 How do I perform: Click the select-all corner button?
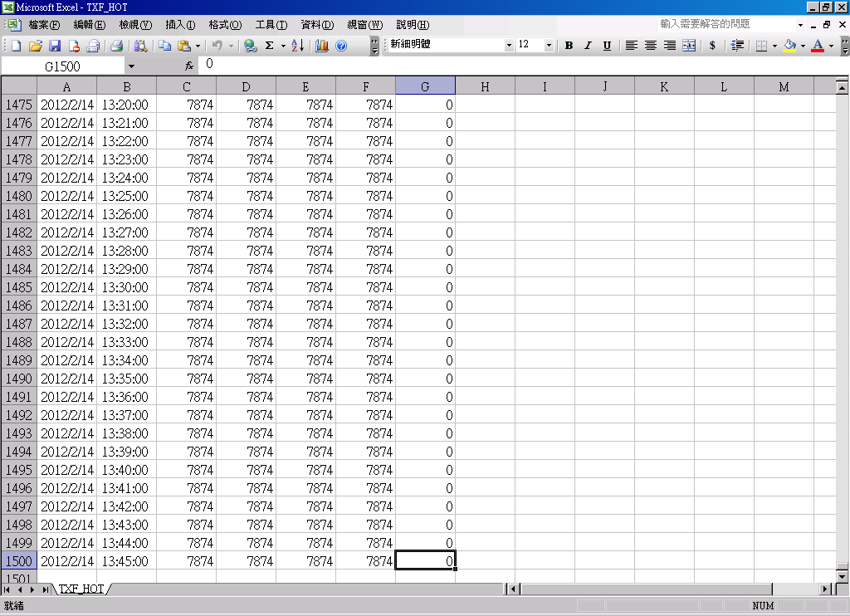point(19,86)
